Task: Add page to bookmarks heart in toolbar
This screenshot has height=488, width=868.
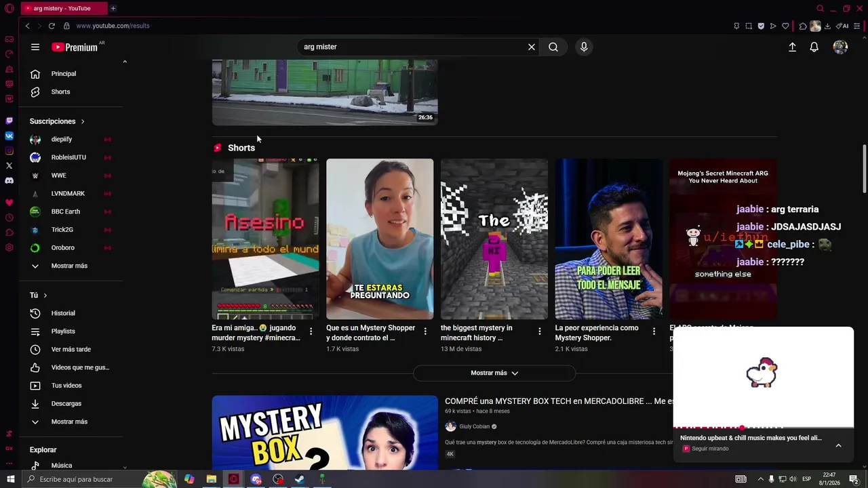Action: 785,26
